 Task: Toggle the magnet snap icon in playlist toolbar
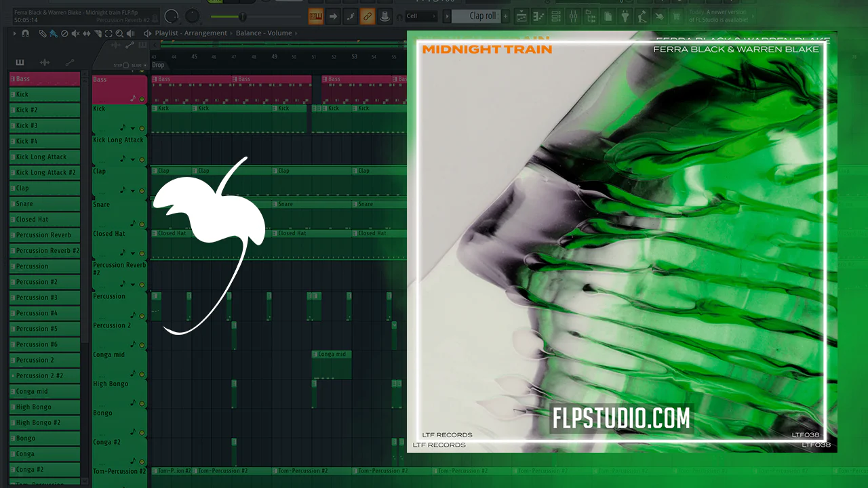25,33
